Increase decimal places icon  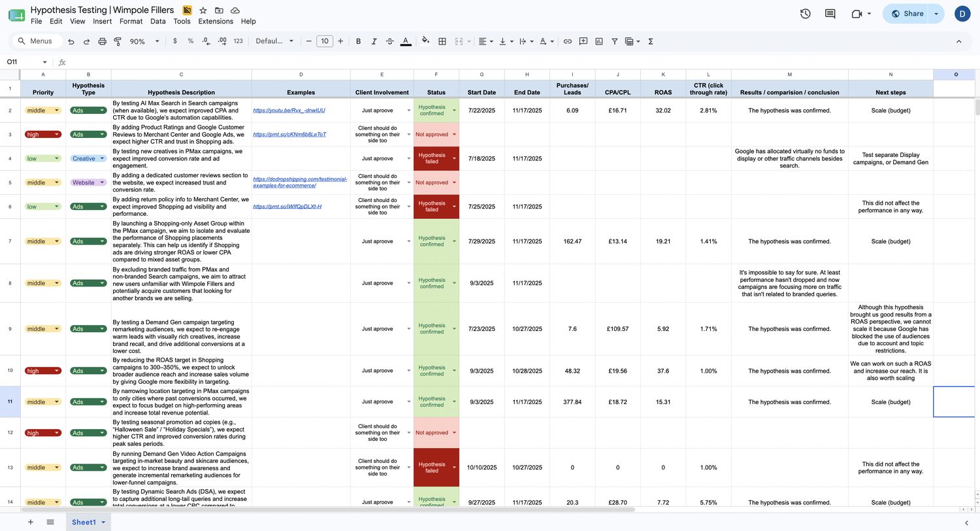222,41
